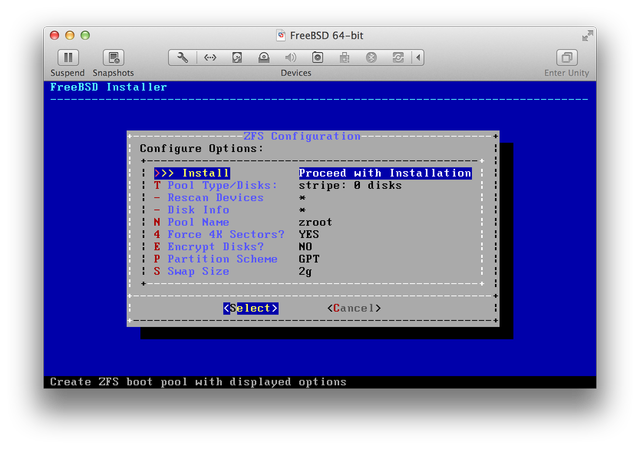This screenshot has width=640, height=449.
Task: Select Pool Name option
Action: click(191, 222)
